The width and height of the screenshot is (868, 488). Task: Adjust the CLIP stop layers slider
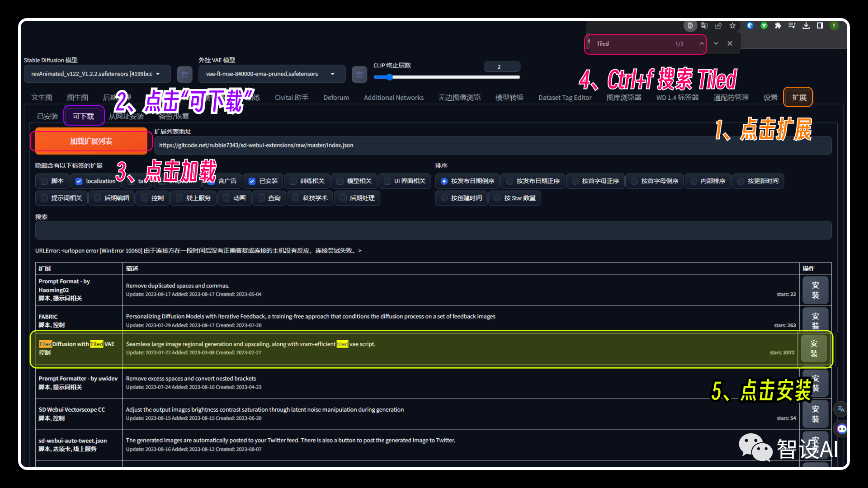pos(447,77)
